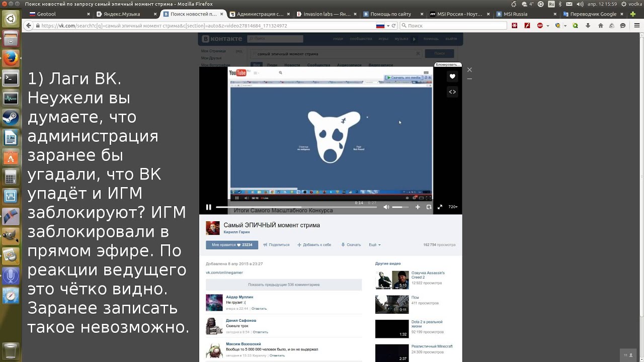Switch to the Яндекс.Музыка tab
This screenshot has height=362, width=644.
(126, 14)
